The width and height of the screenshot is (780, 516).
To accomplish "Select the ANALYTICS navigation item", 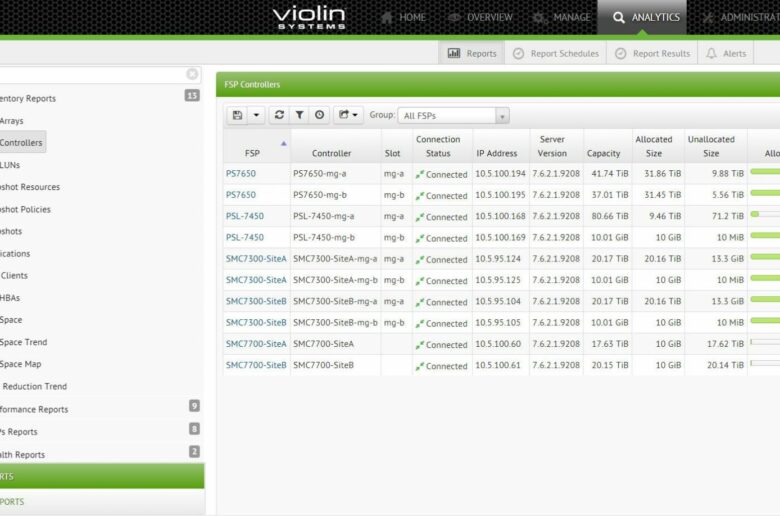I will click(642, 17).
